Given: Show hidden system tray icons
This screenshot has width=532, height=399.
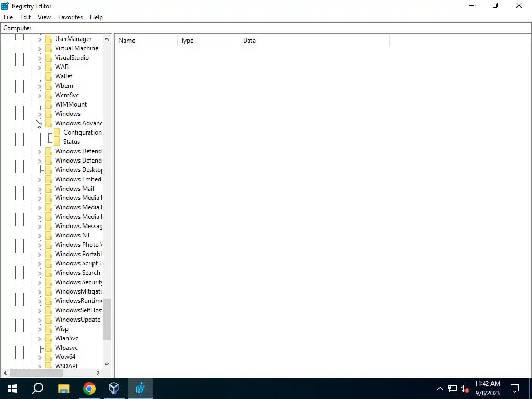Looking at the screenshot, I should (440, 389).
